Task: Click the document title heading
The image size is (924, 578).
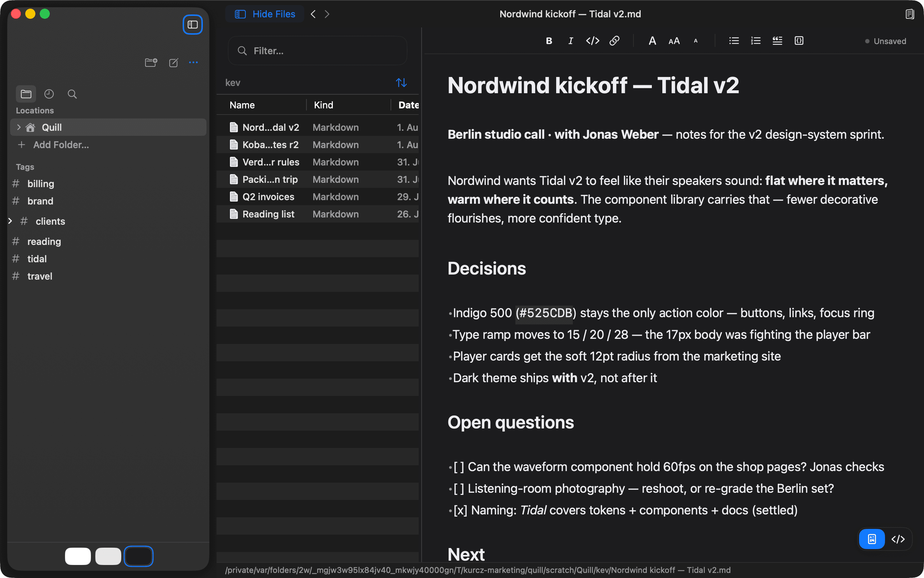Action: (593, 85)
